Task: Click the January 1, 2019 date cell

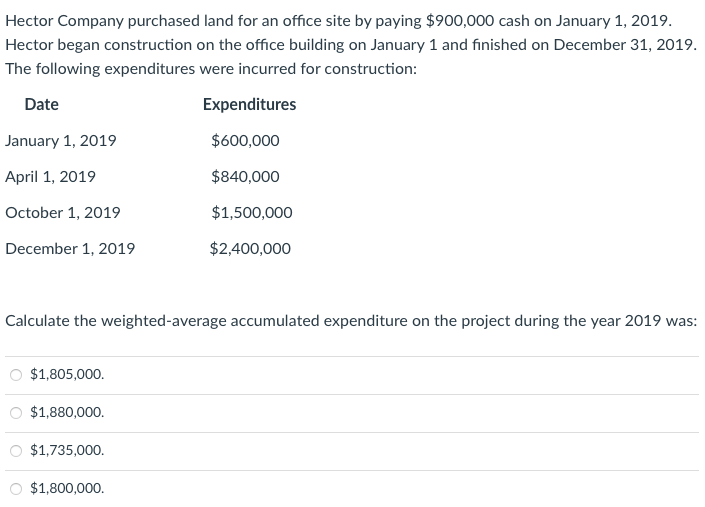Action: click(x=61, y=141)
